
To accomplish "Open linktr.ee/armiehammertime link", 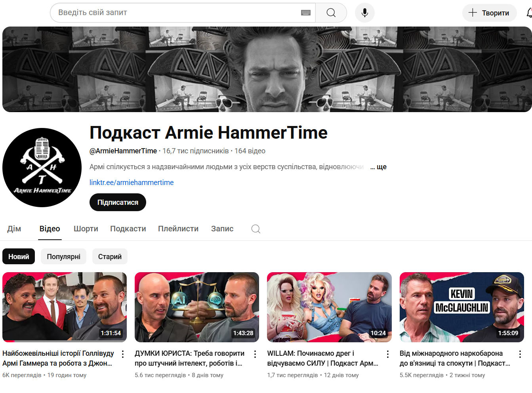I will [132, 183].
